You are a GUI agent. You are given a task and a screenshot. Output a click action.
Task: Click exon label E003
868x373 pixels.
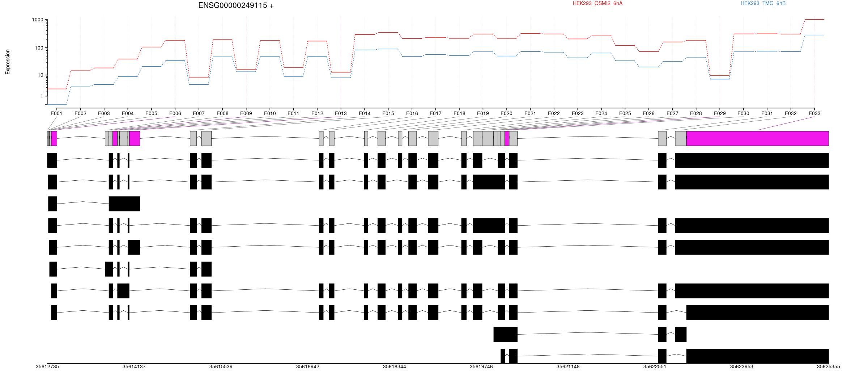[104, 113]
